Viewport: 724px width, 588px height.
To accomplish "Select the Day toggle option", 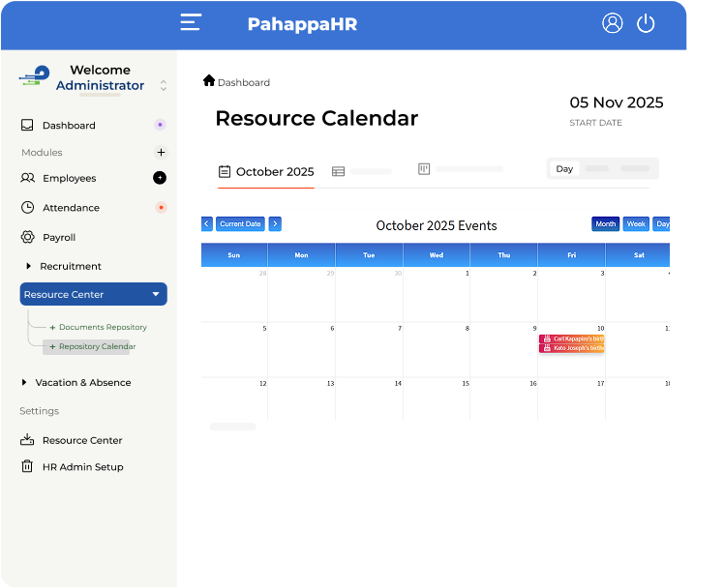I will pyautogui.click(x=564, y=169).
